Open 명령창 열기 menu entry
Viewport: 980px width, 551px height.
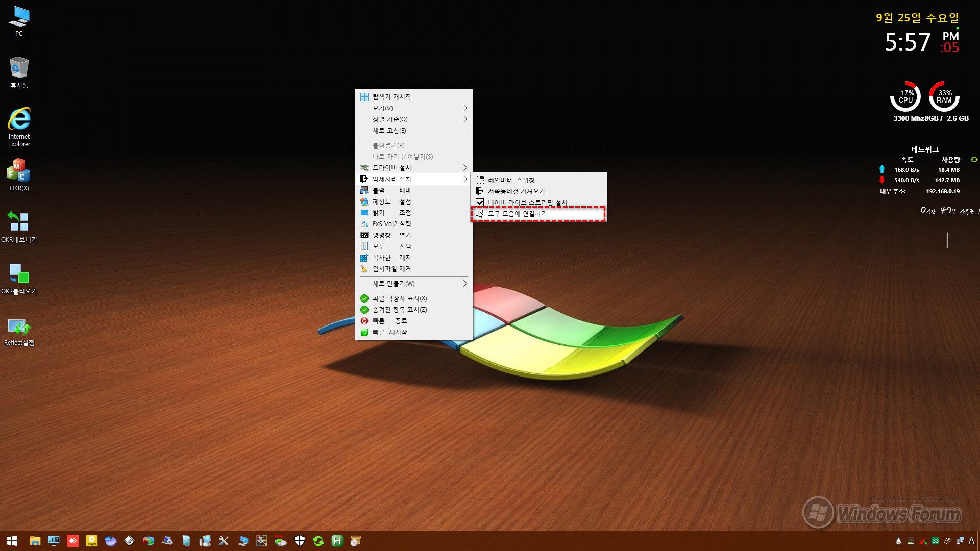(414, 235)
